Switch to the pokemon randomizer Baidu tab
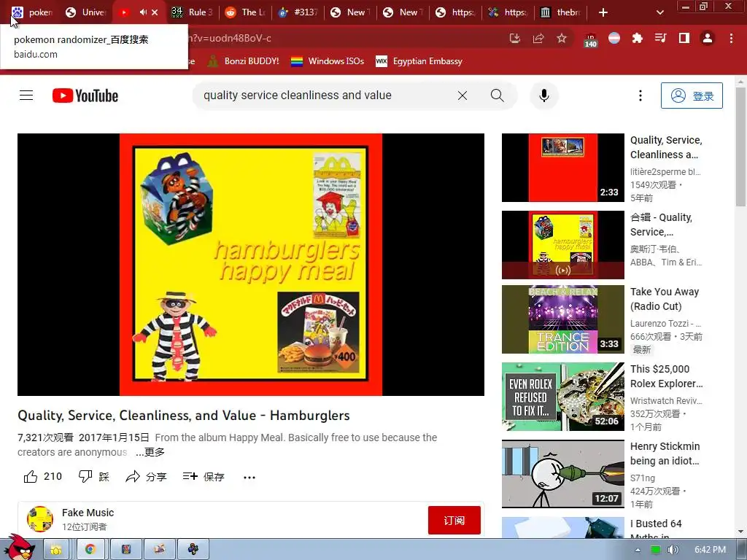 [31, 12]
